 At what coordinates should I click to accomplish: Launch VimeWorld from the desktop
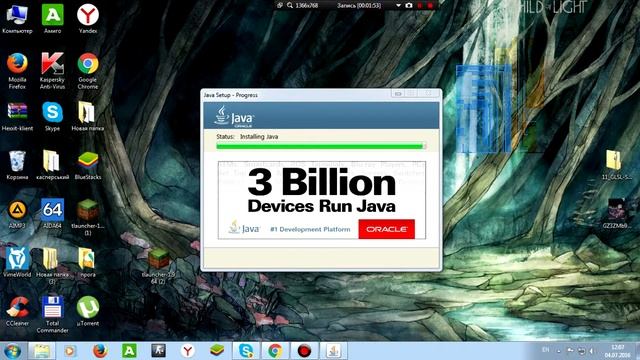coord(17,262)
